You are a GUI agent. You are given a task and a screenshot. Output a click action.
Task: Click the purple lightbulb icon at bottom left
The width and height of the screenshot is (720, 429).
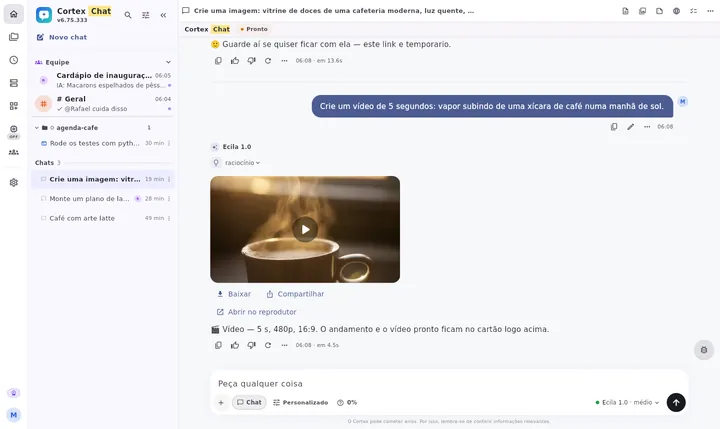[14, 393]
